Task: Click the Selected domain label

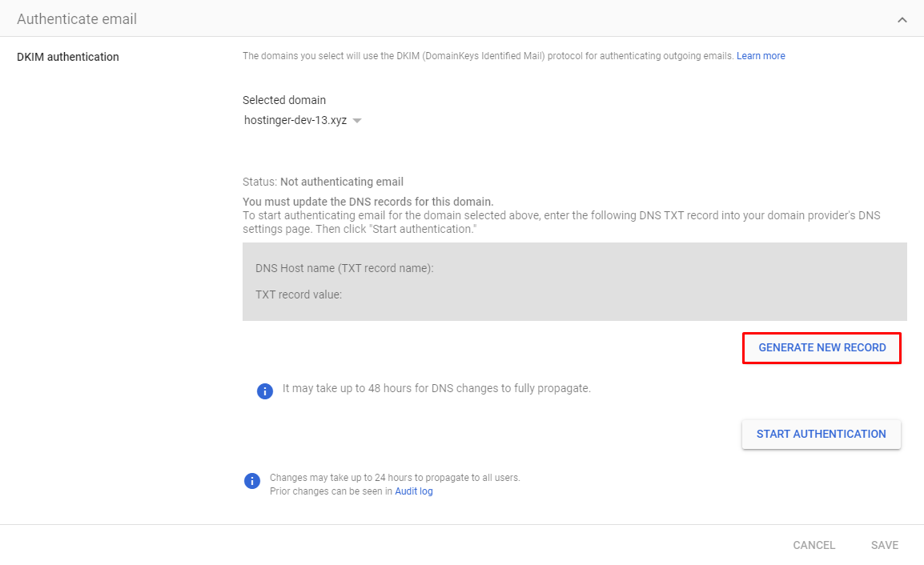Action: click(284, 99)
